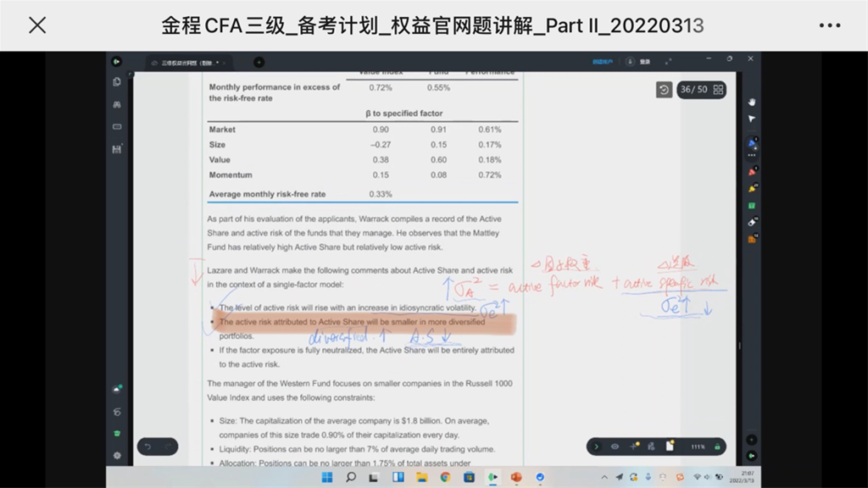Image resolution: width=868 pixels, height=488 pixels.
Task: Select the hand pan tool
Action: [x=751, y=102]
